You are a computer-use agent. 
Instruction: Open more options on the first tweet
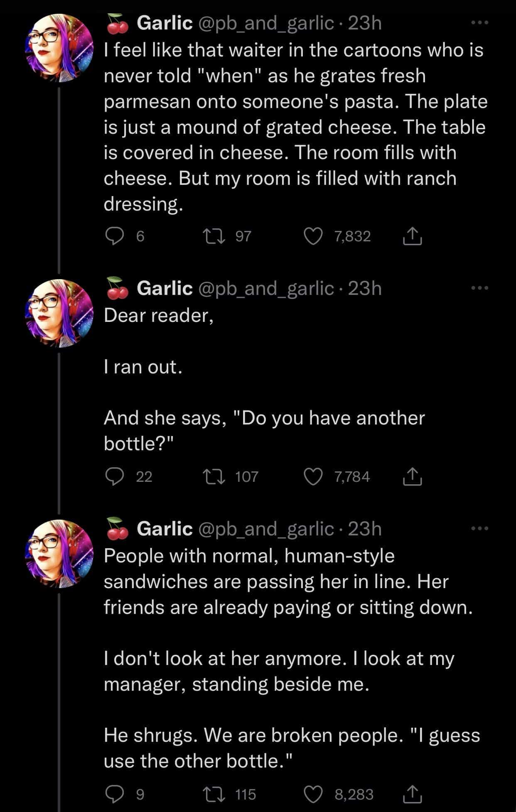click(x=479, y=23)
